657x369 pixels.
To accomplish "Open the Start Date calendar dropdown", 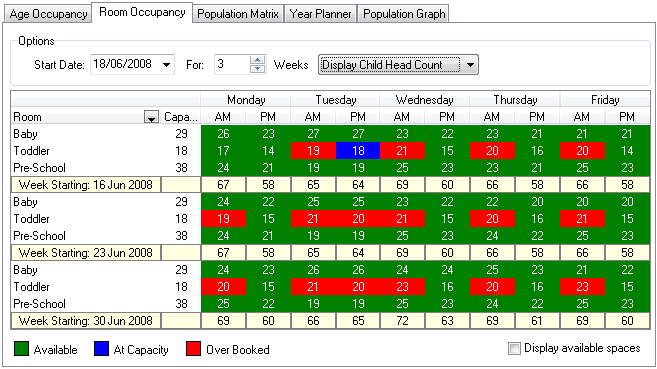I will click(166, 65).
